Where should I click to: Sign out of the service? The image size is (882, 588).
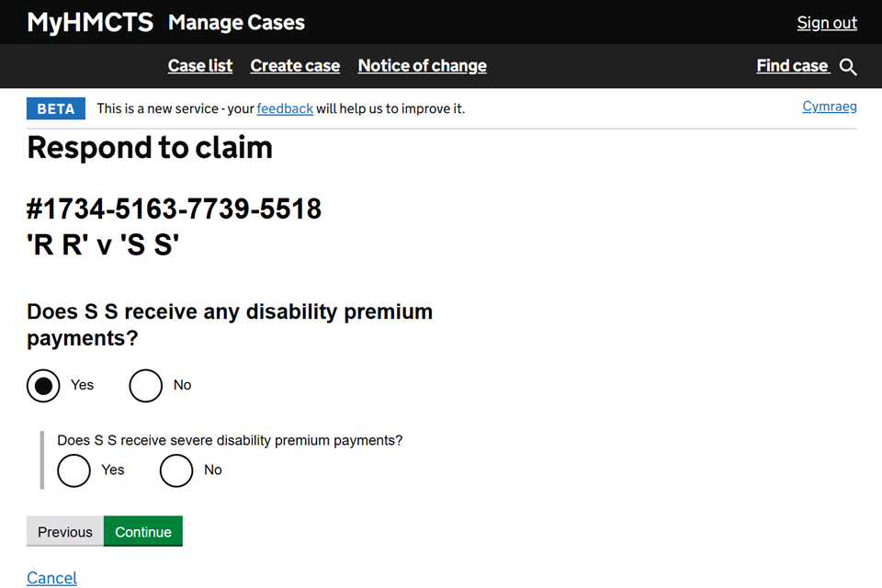pos(827,23)
